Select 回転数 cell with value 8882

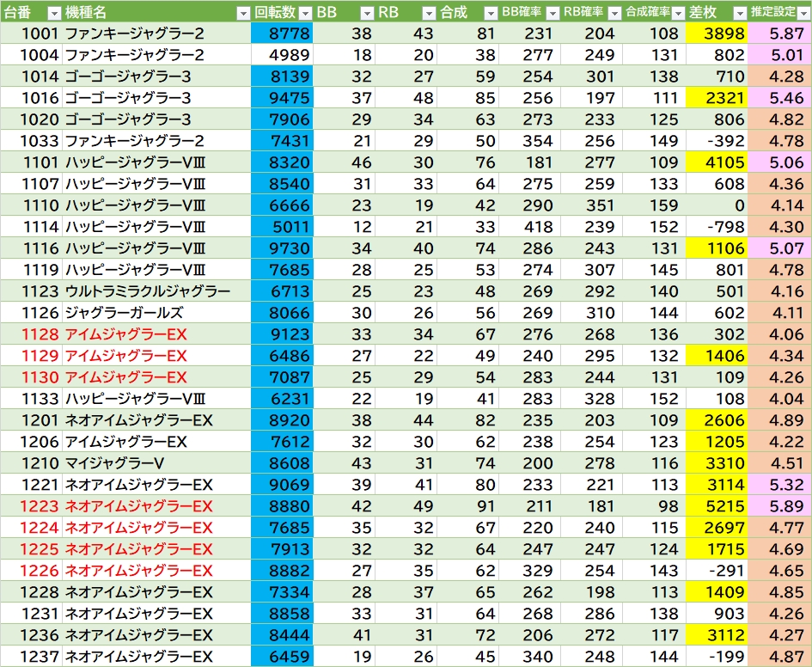point(282,571)
